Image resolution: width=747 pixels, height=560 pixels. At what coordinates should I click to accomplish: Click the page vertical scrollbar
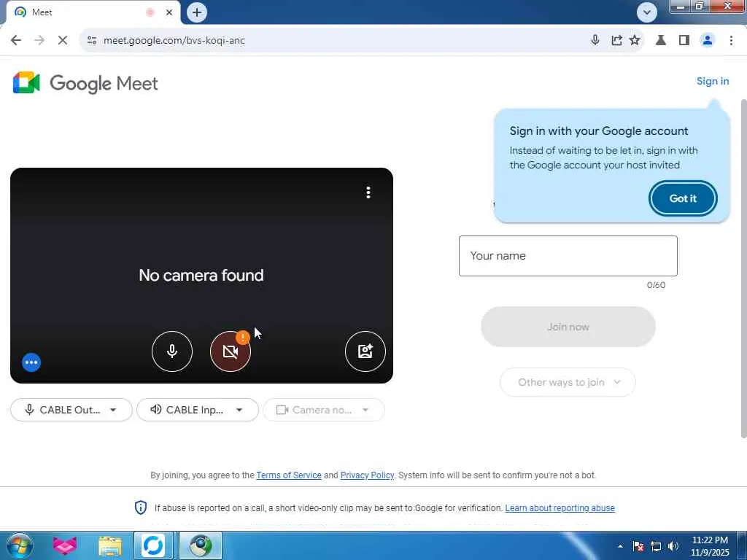(x=743, y=269)
